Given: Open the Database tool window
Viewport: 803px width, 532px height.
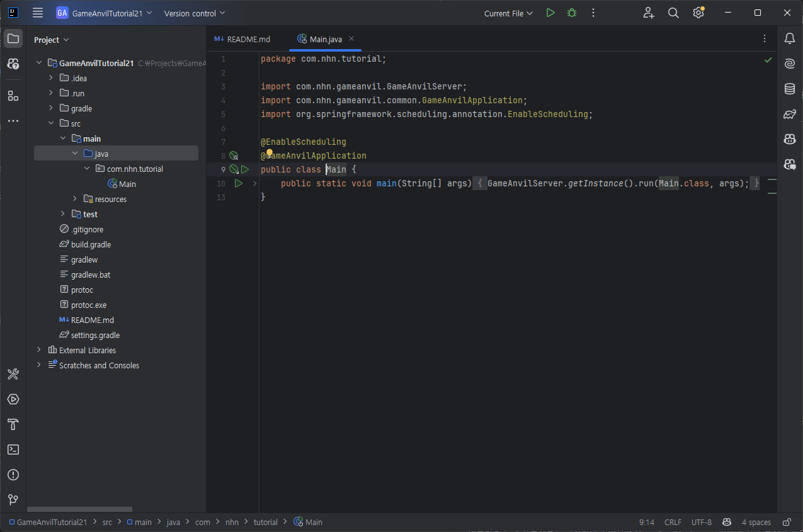Looking at the screenshot, I should click(x=789, y=89).
